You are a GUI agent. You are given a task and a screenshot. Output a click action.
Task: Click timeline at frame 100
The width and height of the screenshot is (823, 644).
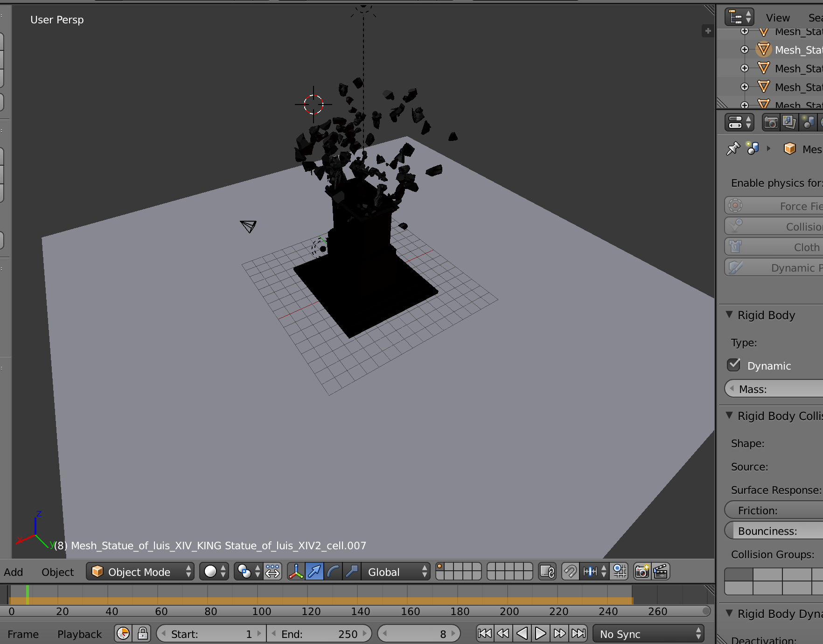pyautogui.click(x=259, y=595)
